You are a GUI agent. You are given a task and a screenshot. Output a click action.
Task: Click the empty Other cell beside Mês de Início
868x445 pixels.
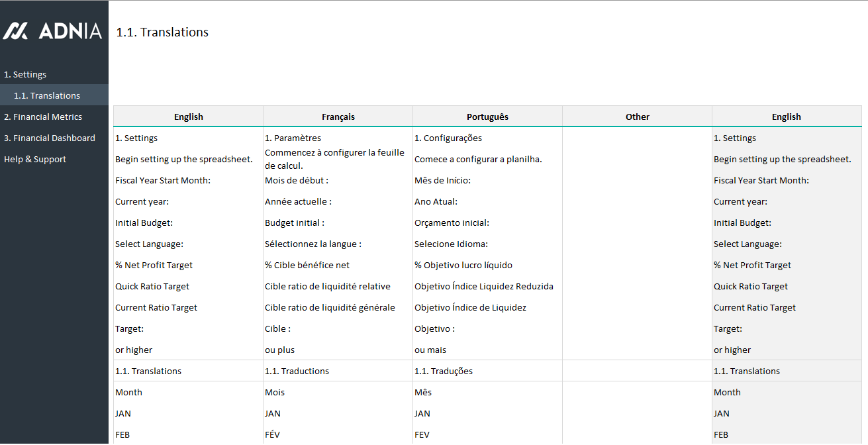(637, 180)
